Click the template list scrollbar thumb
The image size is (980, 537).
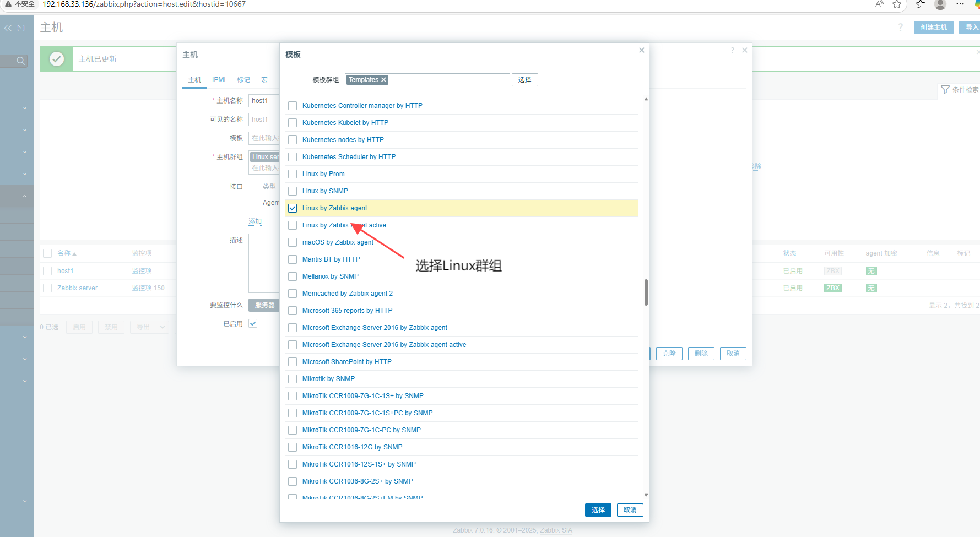(x=646, y=292)
